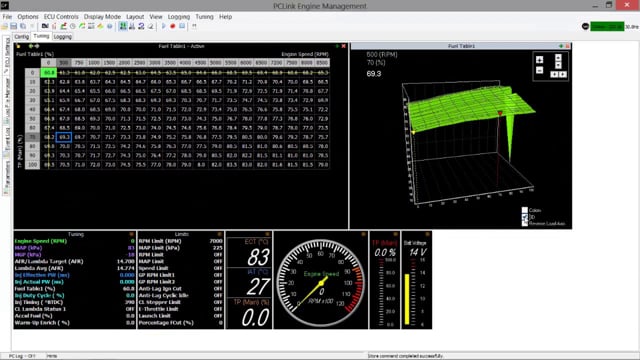Open the Display Mode menu
640x360 pixels.
[102, 17]
